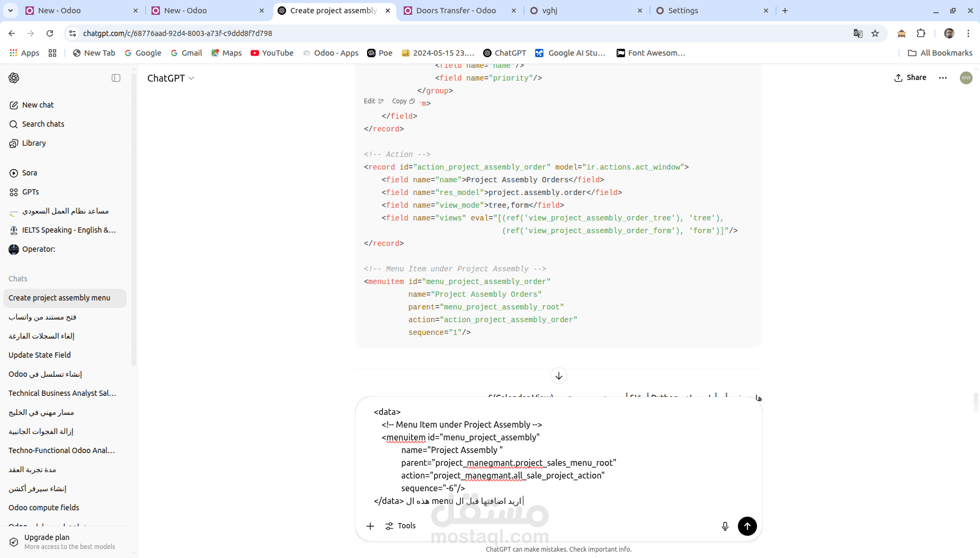
Task: Open the user profile avatar
Action: tap(966, 78)
